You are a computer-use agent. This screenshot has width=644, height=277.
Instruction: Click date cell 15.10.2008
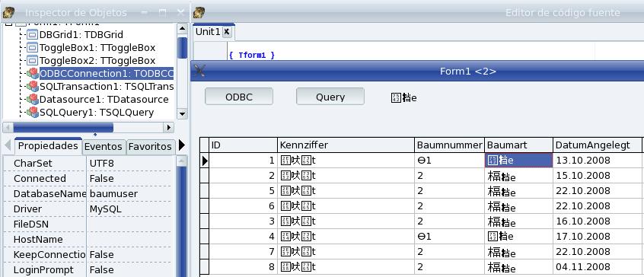(597, 176)
